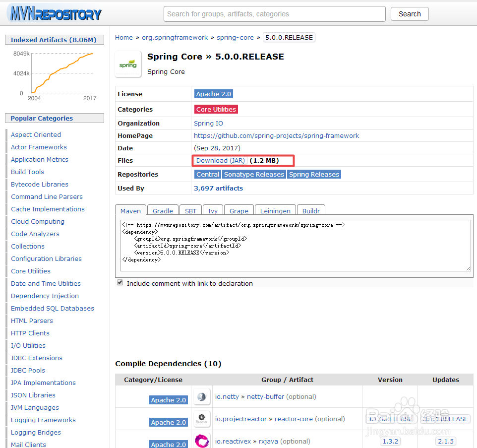The height and width of the screenshot is (448, 477).
Task: Open Code Analyzers category
Action: tap(35, 234)
